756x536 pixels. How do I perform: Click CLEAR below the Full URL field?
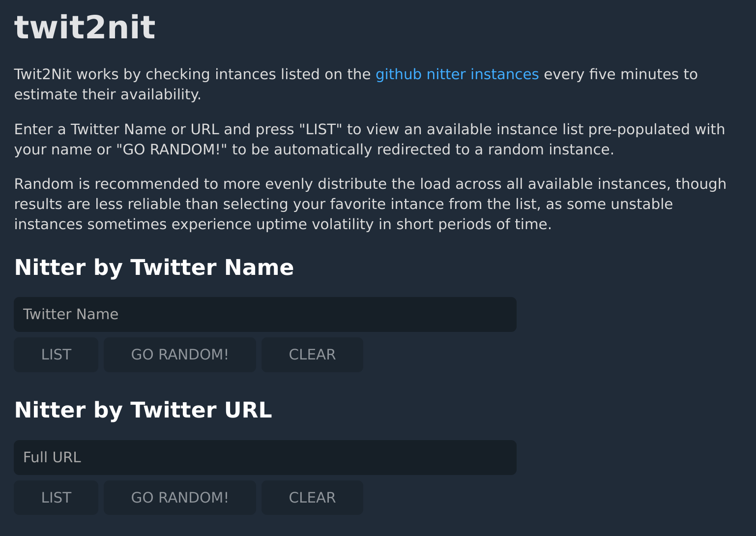click(312, 498)
